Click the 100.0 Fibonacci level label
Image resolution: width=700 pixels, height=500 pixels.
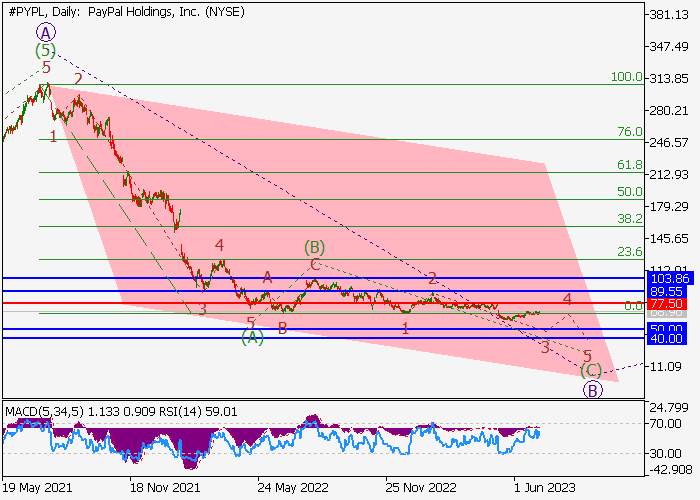(x=627, y=77)
